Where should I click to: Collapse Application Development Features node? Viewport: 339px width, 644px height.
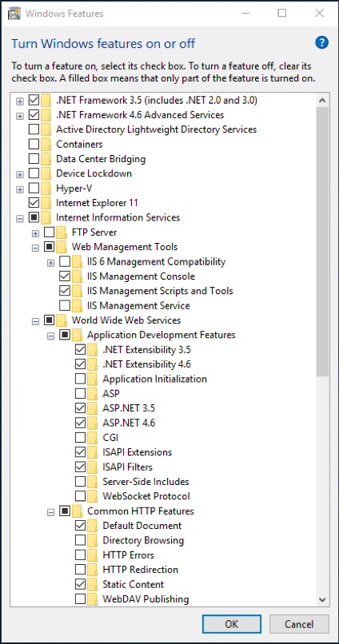(51, 336)
